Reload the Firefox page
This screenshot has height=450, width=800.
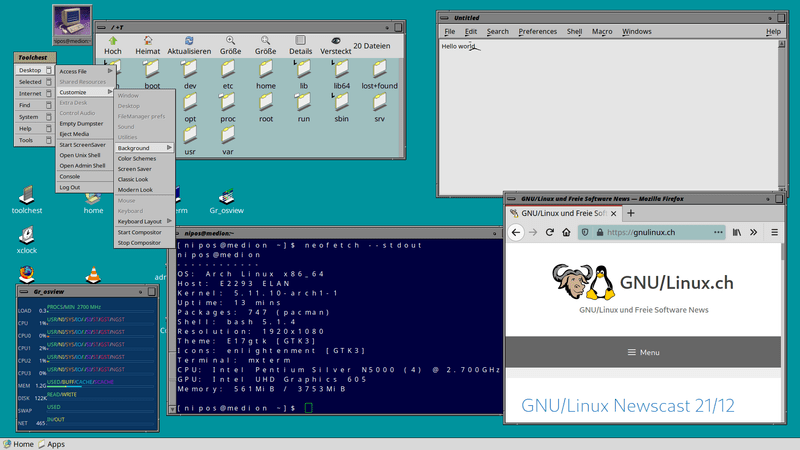tap(549, 232)
